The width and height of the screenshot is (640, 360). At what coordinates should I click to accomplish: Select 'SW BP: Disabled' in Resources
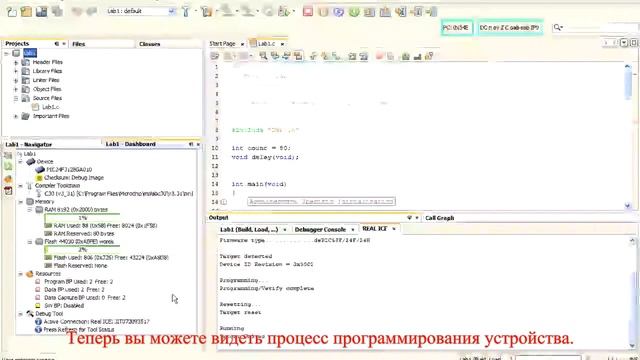(x=60, y=306)
